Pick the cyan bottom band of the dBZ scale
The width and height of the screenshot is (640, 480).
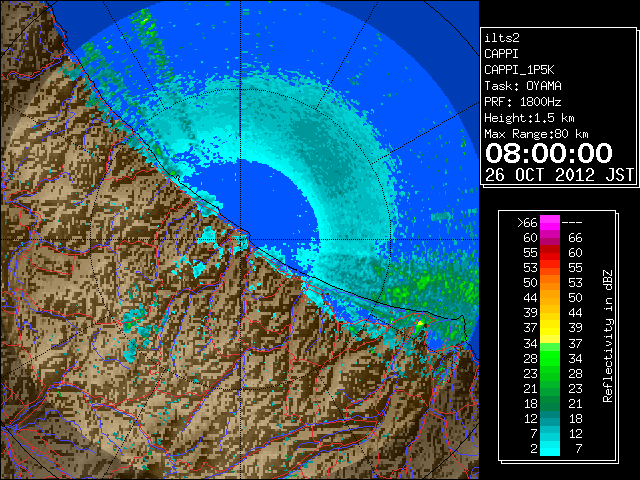point(550,448)
